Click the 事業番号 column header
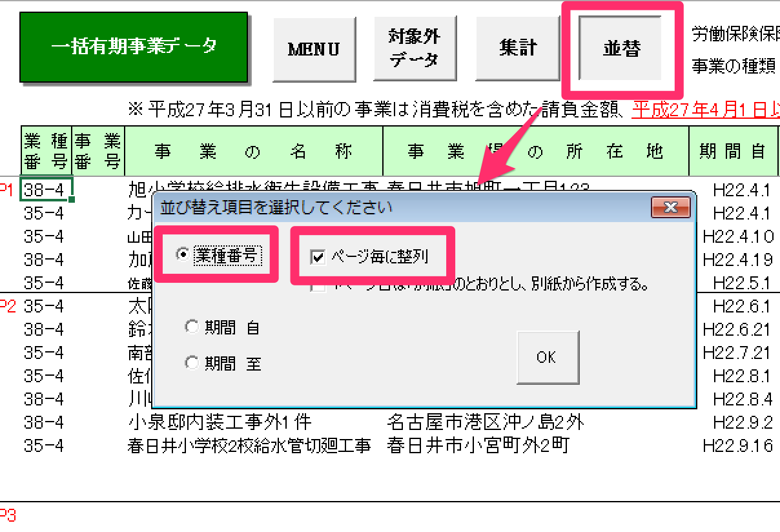Image resolution: width=780 pixels, height=532 pixels. (98, 151)
